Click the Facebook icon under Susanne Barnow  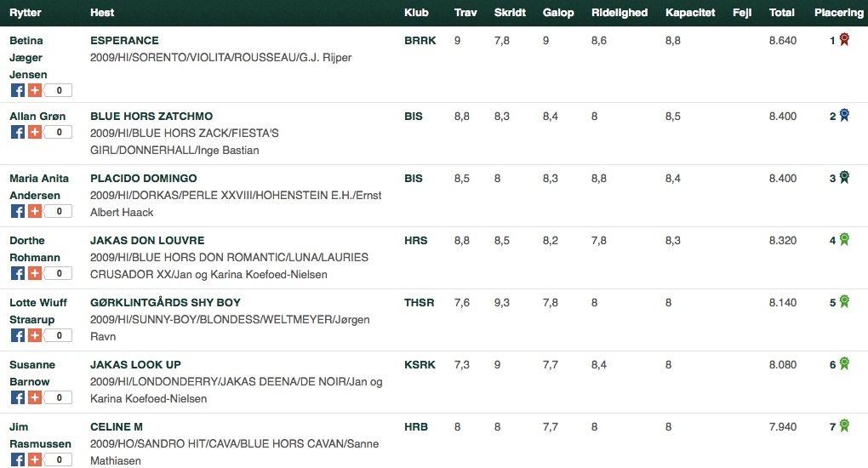coord(18,397)
